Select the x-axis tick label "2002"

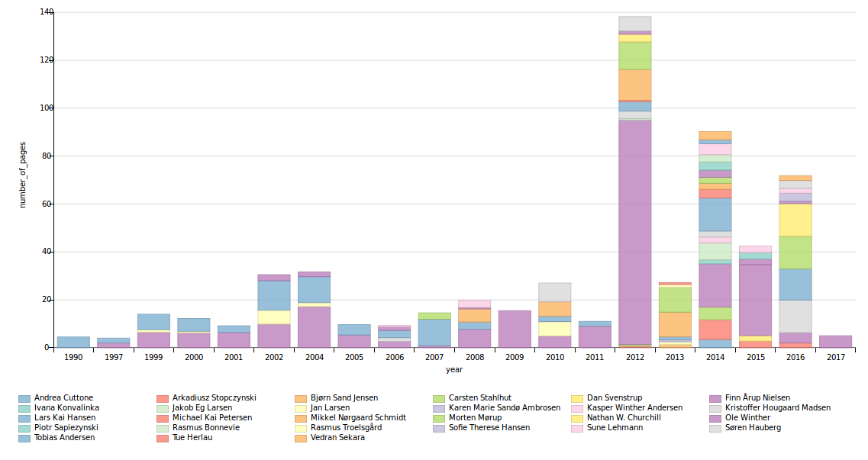click(274, 358)
